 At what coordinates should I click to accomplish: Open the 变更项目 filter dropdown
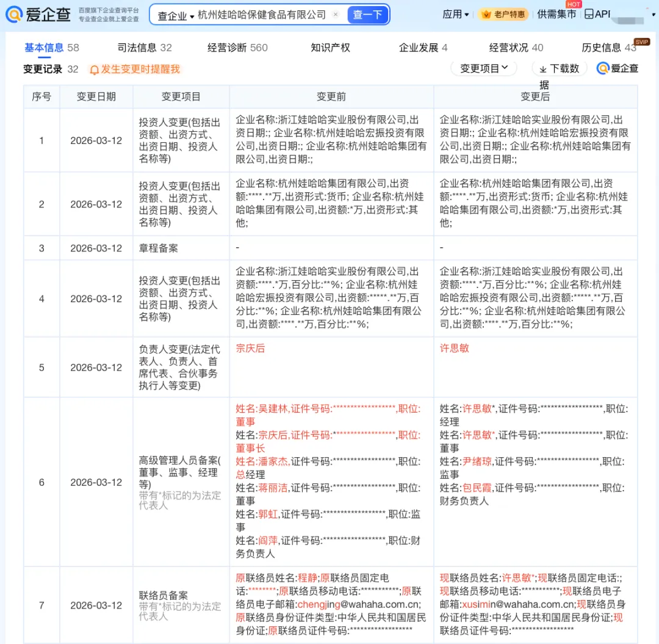click(484, 68)
